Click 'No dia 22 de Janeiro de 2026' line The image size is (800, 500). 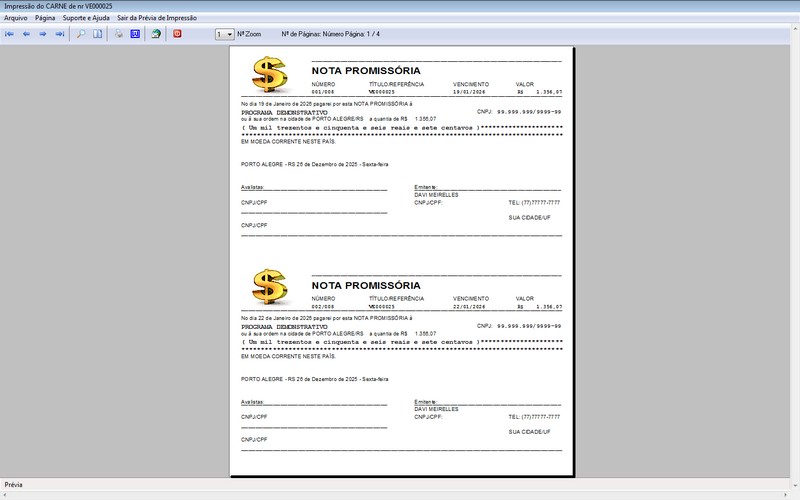pyautogui.click(x=327, y=318)
